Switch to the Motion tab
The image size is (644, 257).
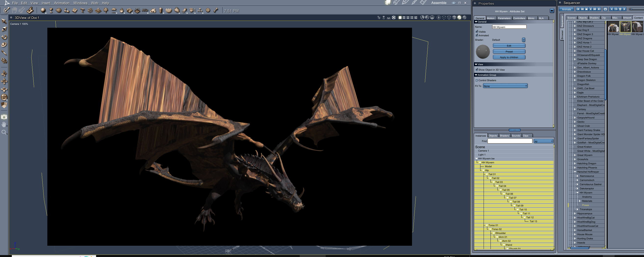click(490, 18)
